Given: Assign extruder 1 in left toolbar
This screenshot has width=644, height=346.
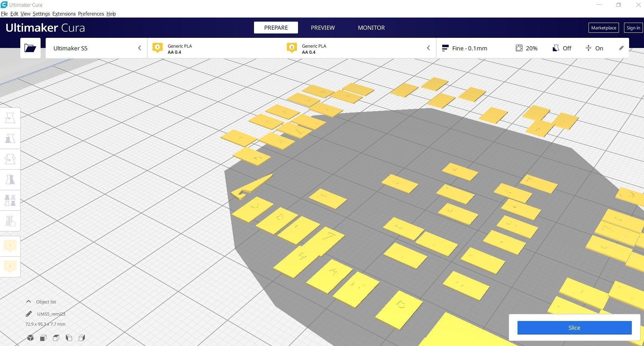Looking at the screenshot, I should pos(10,246).
